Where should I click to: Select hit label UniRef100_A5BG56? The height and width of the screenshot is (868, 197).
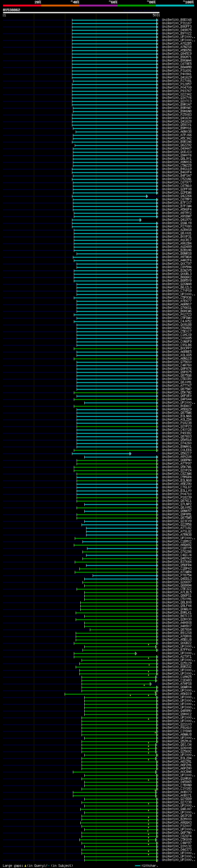click(177, 50)
